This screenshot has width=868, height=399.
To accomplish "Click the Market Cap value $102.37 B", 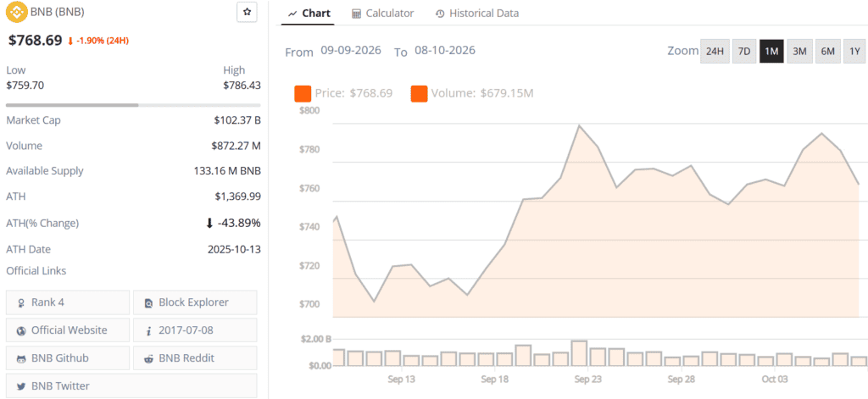I will (x=236, y=120).
